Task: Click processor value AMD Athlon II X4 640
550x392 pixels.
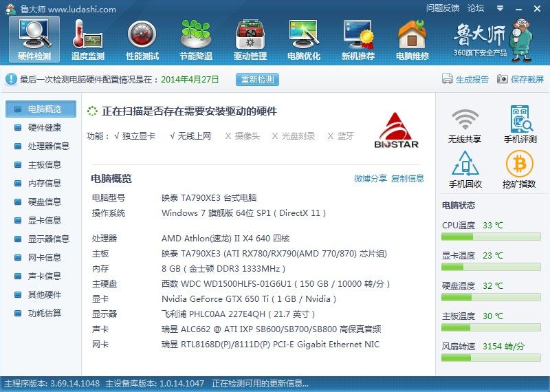Action: (225, 239)
